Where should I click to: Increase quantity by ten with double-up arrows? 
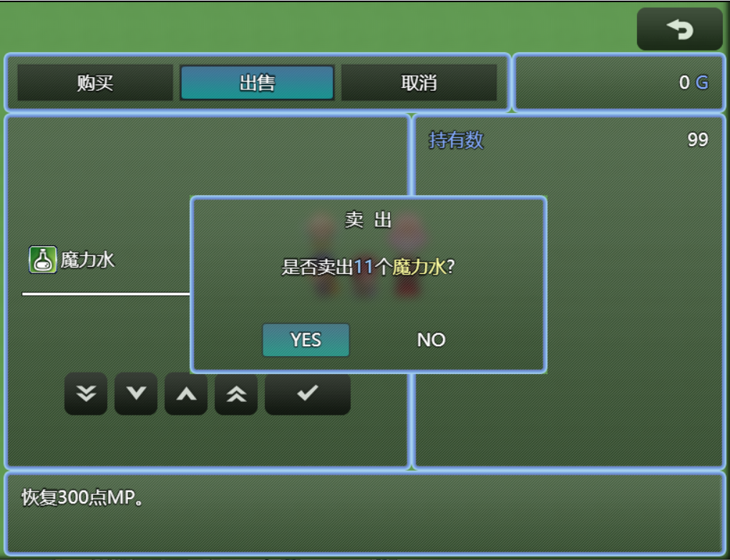point(236,393)
